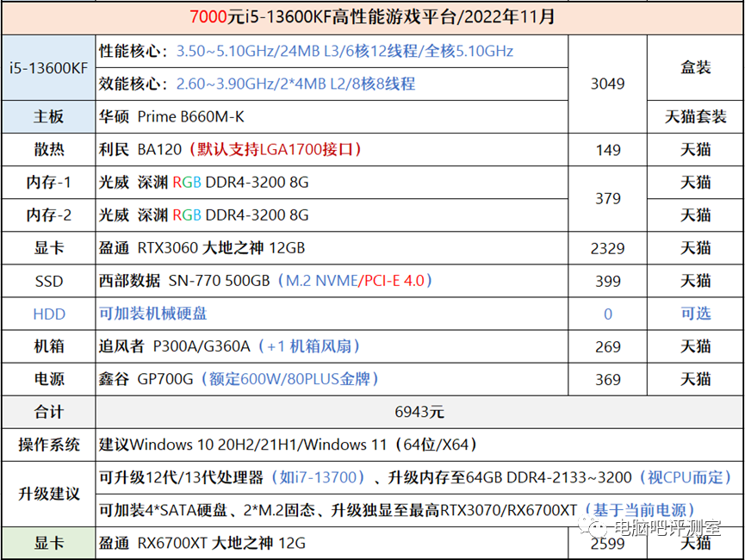Click the 操作系统 label cell
The width and height of the screenshot is (745, 560).
(48, 445)
